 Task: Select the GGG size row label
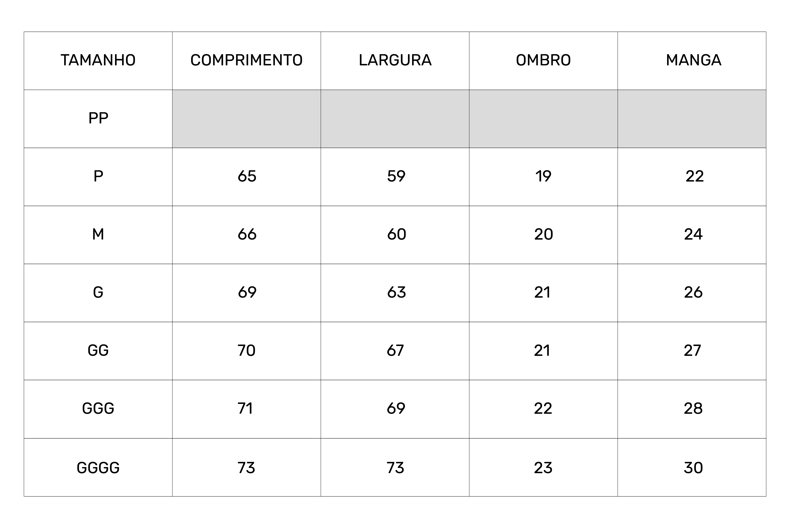98,408
